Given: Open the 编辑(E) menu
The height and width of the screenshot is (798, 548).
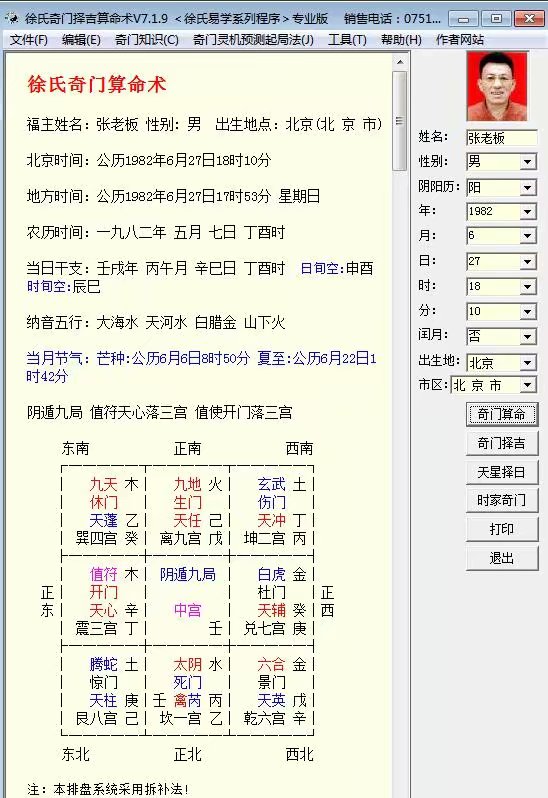Looking at the screenshot, I should [x=81, y=40].
